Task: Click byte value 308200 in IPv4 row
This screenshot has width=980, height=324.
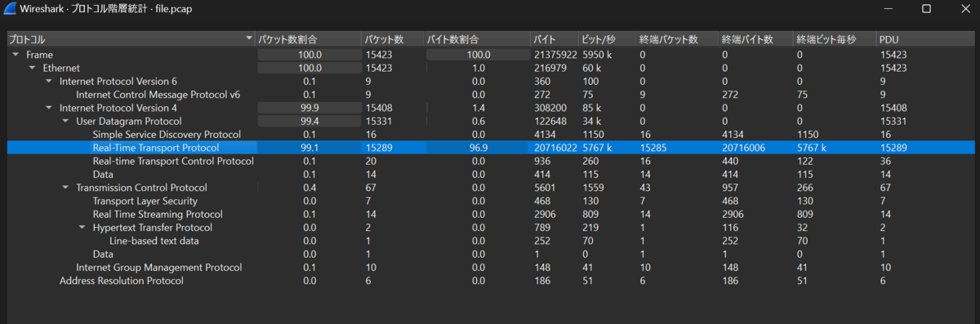Action: tap(550, 108)
